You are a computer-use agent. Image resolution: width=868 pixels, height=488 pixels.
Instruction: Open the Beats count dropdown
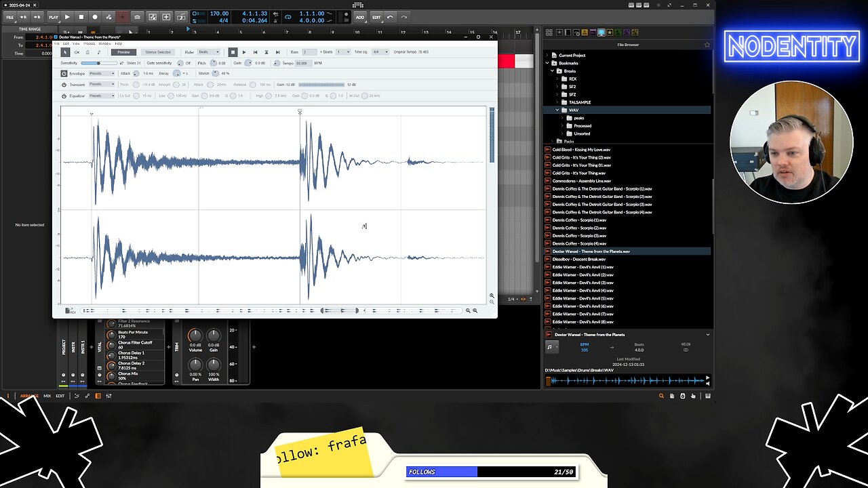(x=342, y=52)
